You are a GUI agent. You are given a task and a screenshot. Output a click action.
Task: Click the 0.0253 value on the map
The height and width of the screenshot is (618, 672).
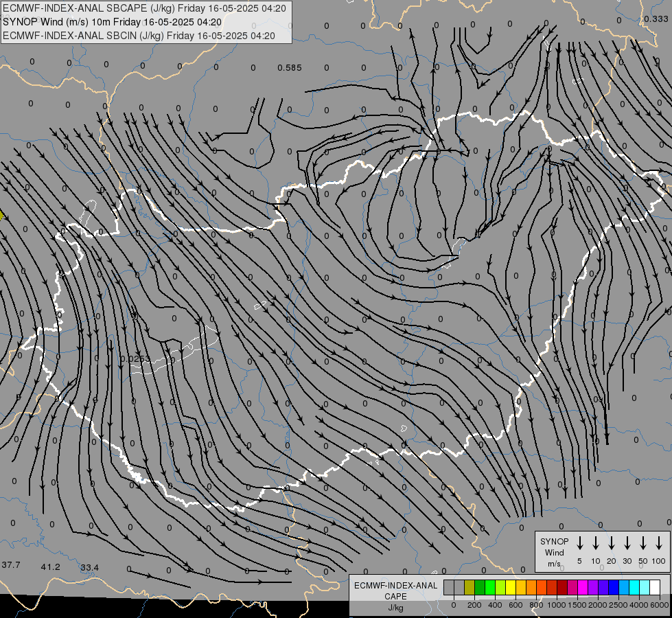(135, 359)
